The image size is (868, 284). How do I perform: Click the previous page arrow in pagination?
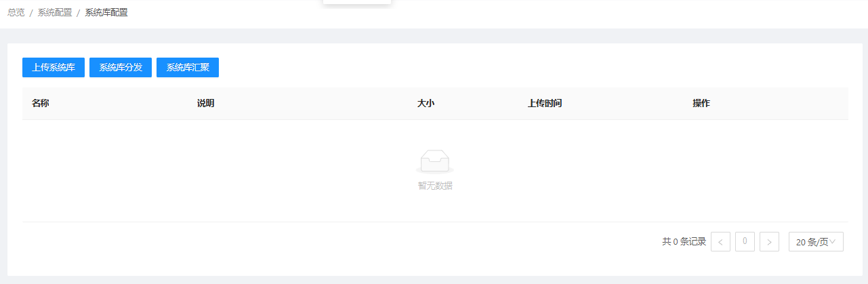pos(720,242)
